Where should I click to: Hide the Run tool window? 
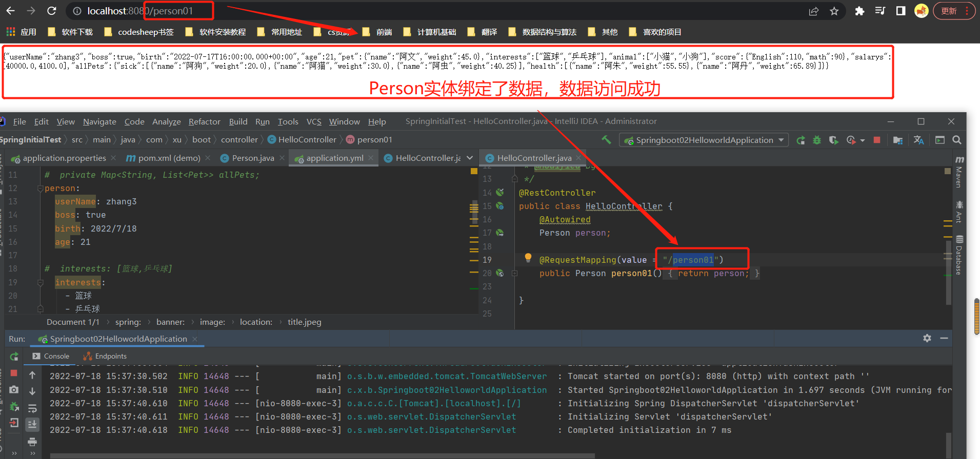[944, 338]
